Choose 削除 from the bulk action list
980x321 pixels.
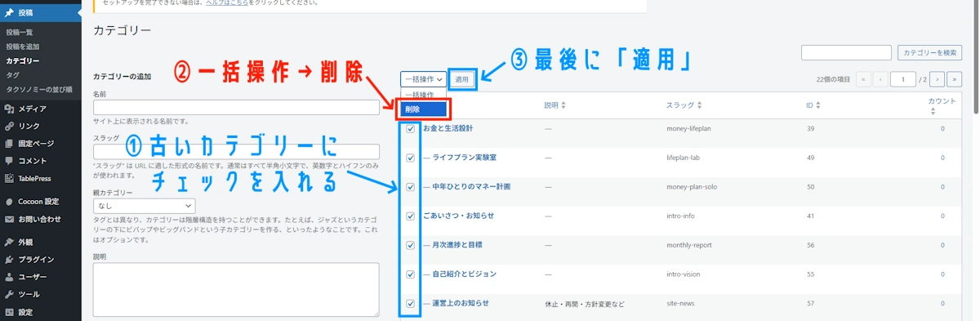click(x=424, y=109)
